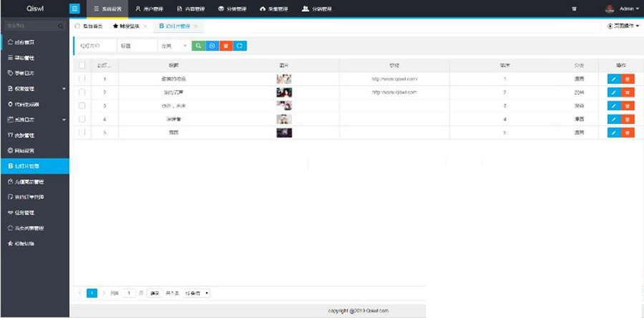Click the orange batch delete toolbar button
This screenshot has height=318, width=644.
pos(226,46)
